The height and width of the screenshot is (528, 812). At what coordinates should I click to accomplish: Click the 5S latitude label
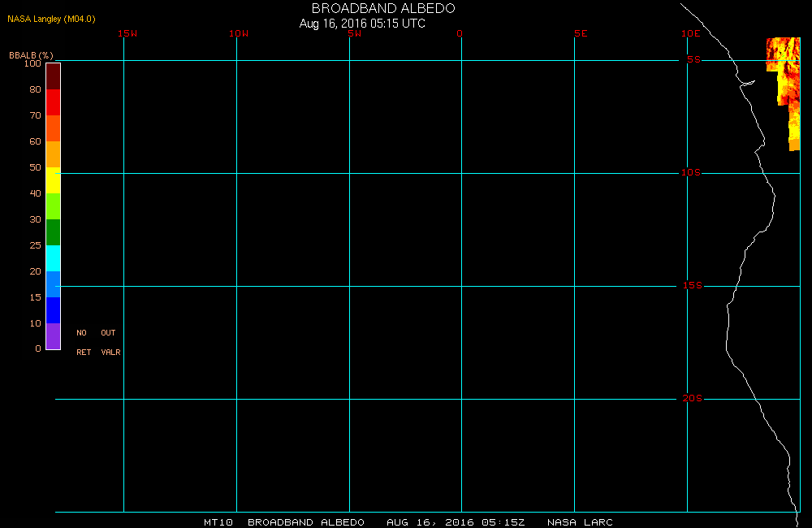(x=694, y=59)
